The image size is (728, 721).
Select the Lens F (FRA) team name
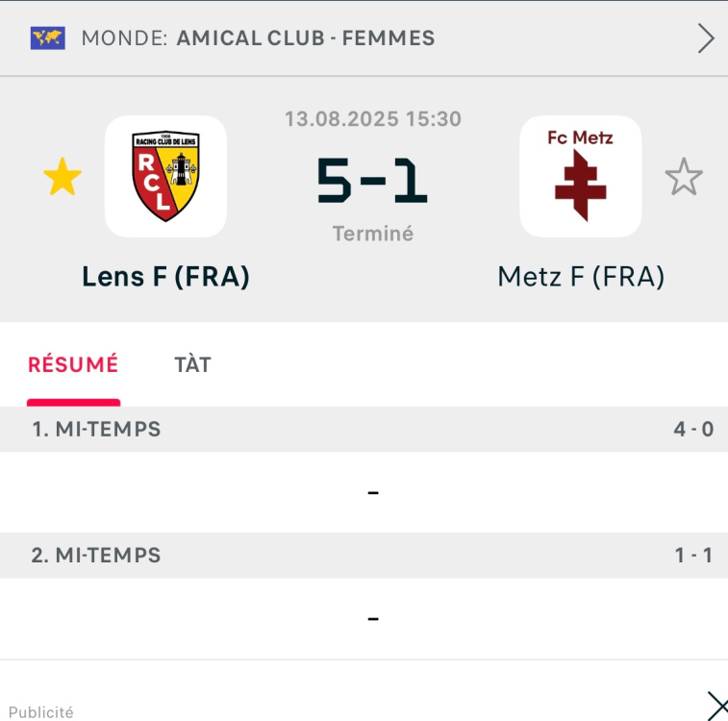pos(165,277)
